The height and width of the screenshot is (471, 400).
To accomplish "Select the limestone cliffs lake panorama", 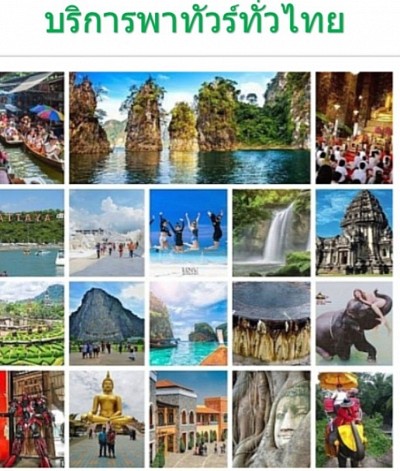I will (190, 128).
